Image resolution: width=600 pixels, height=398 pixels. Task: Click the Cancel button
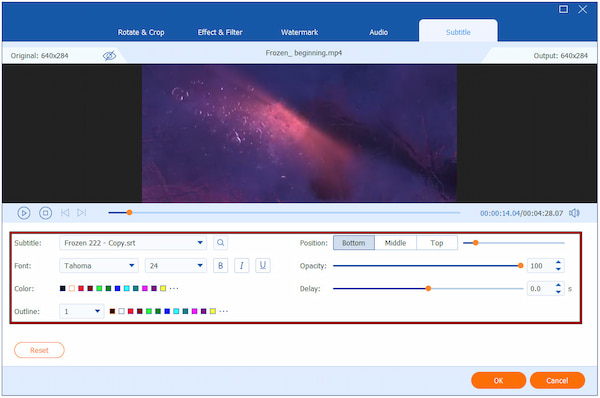coord(557,380)
